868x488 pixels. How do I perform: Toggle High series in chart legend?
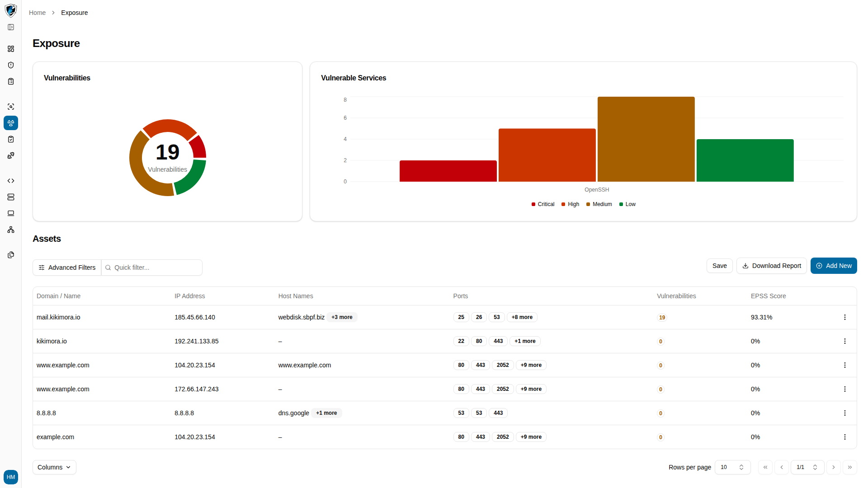pyautogui.click(x=571, y=204)
